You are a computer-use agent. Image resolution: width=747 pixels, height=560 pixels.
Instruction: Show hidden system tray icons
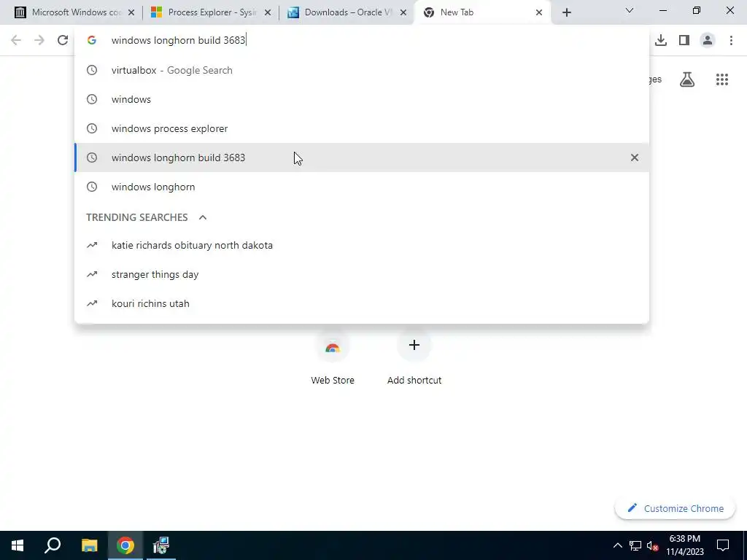617,545
